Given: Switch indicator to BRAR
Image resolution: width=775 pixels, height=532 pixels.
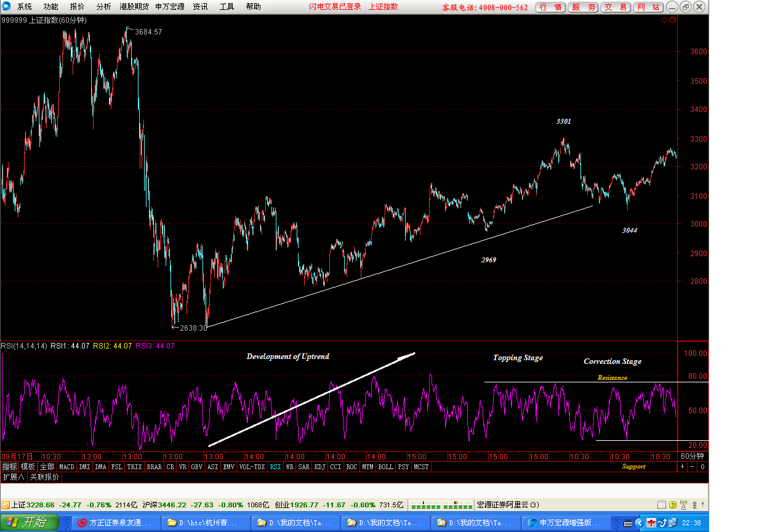Looking at the screenshot, I should pyautogui.click(x=154, y=467).
